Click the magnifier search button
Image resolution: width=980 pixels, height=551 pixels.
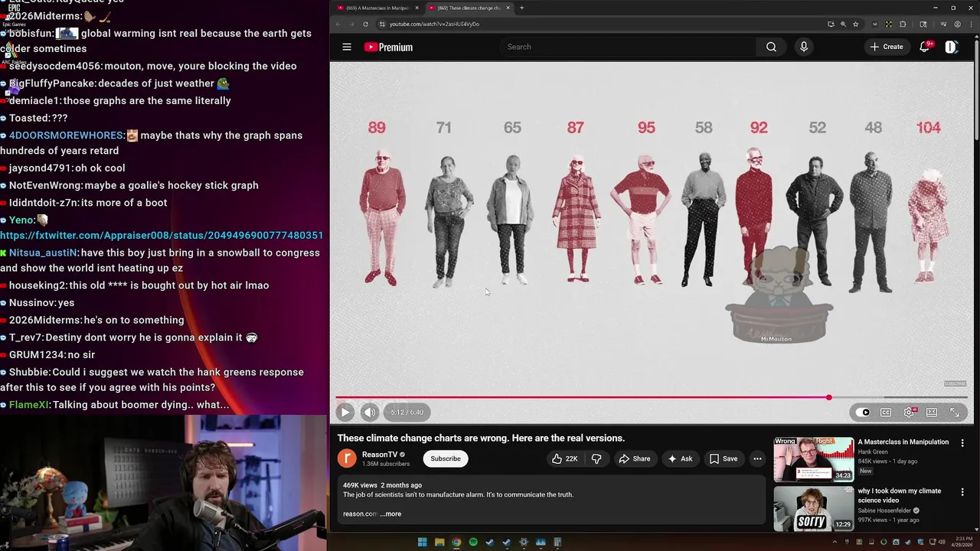point(771,47)
